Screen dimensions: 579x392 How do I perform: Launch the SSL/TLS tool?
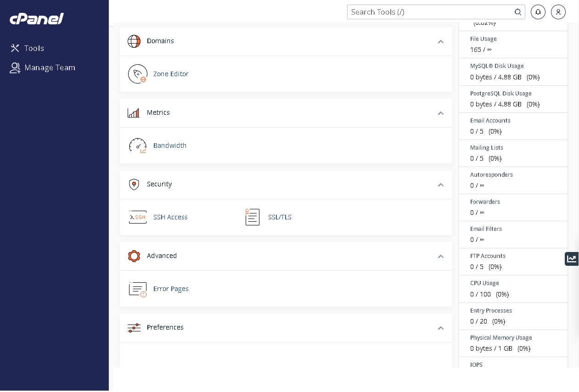click(280, 217)
